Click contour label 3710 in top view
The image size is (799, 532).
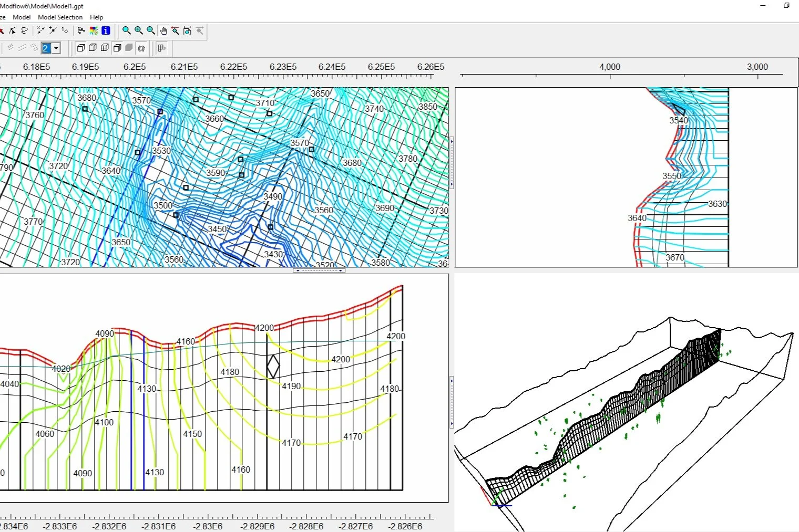pos(265,103)
